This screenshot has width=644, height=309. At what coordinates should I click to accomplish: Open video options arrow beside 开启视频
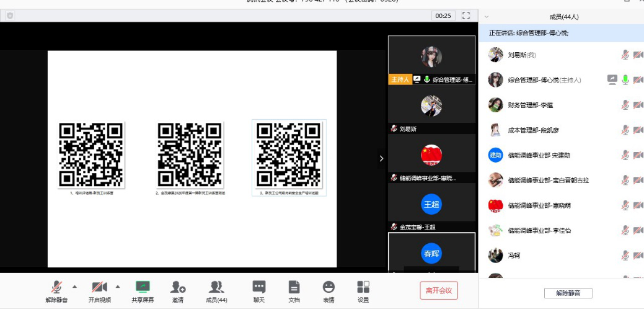(118, 287)
